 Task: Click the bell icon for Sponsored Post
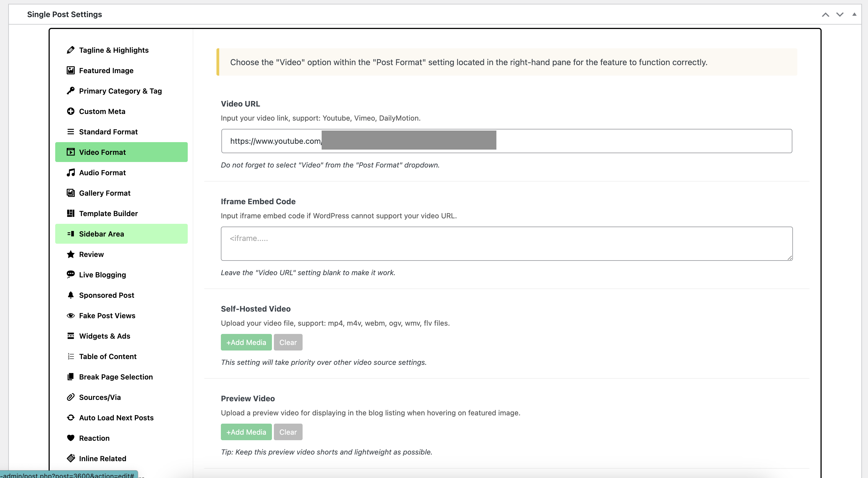tap(70, 295)
